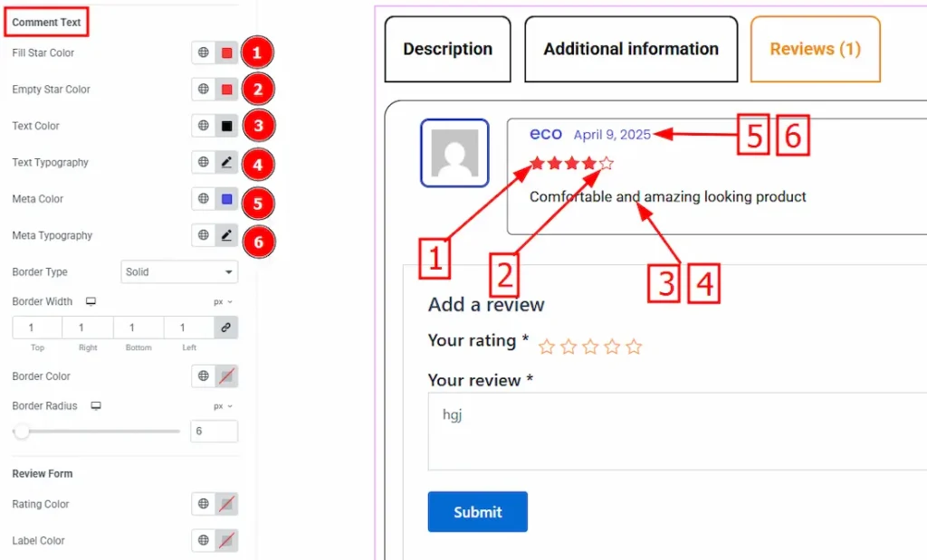
Task: Click globe icon beside Border Color
Action: coord(204,376)
